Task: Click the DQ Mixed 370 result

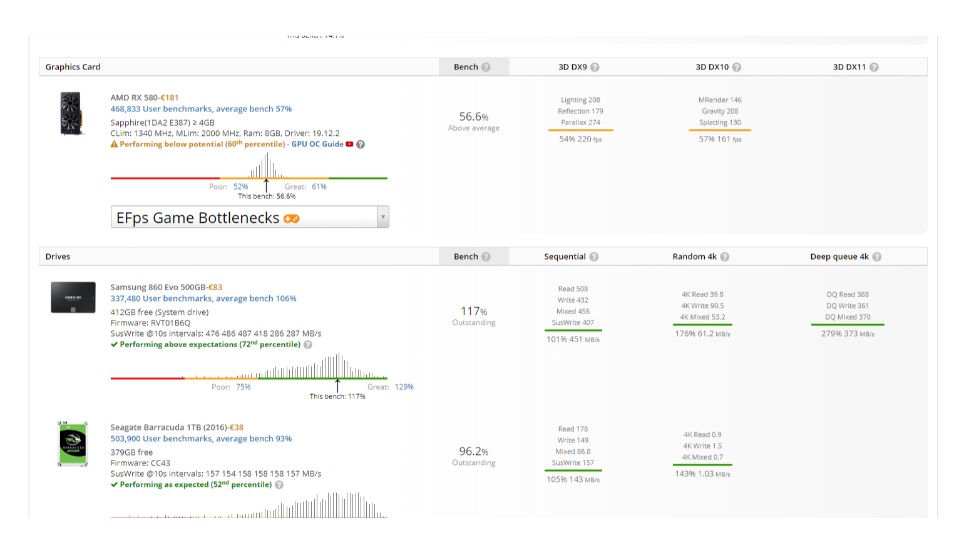Action: coord(848,317)
